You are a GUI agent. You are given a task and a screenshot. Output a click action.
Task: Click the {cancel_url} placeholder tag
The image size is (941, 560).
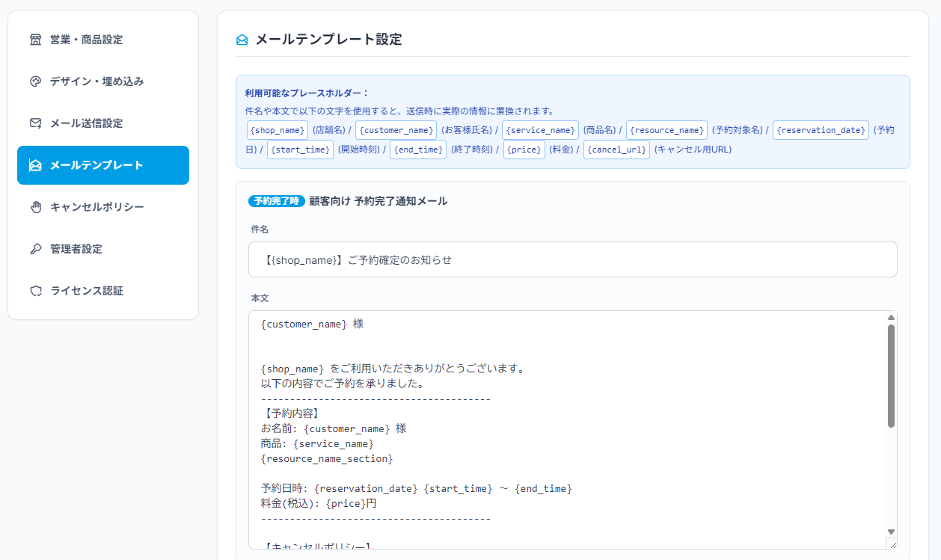click(616, 150)
